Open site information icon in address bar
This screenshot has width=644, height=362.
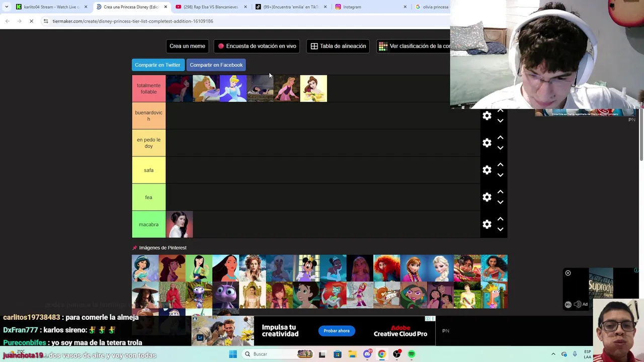(x=46, y=21)
